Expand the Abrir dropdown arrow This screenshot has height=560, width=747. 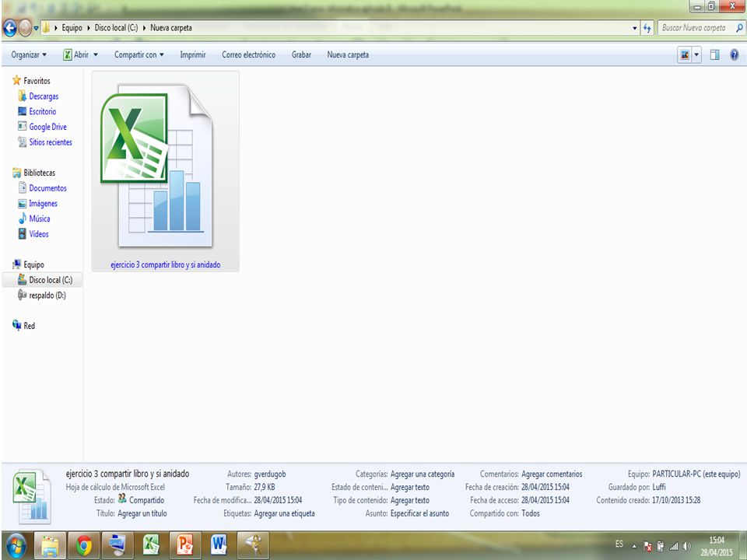(95, 54)
